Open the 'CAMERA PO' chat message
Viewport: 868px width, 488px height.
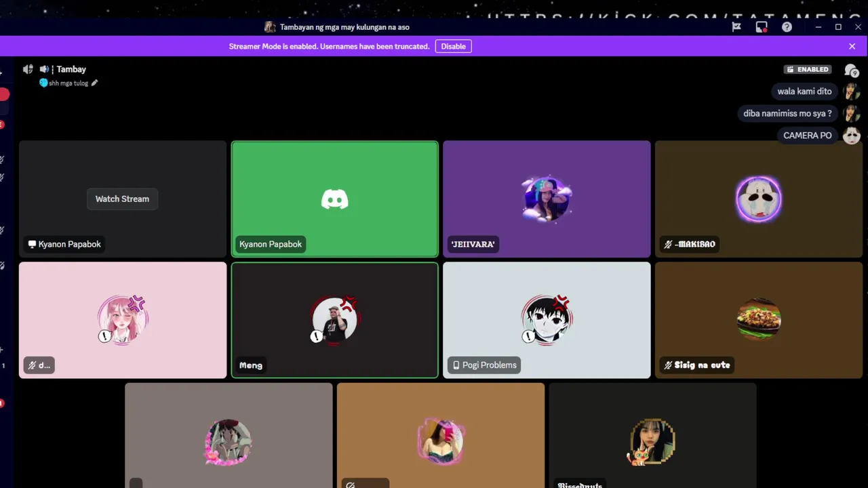[808, 135]
